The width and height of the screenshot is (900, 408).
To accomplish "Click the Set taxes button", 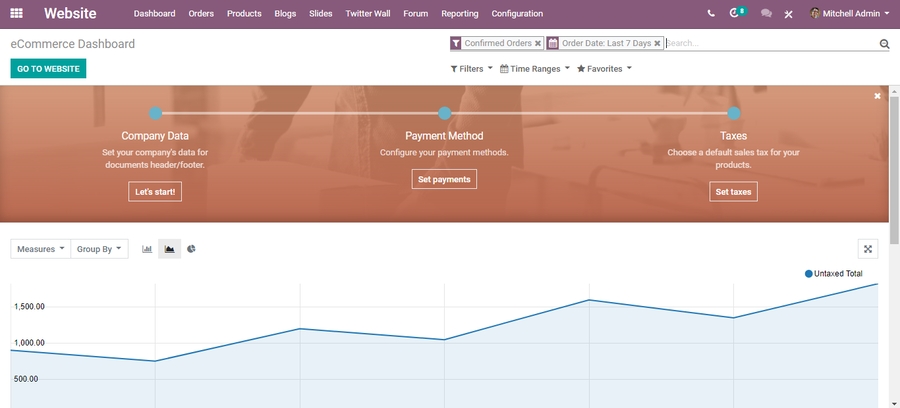I will tap(734, 192).
